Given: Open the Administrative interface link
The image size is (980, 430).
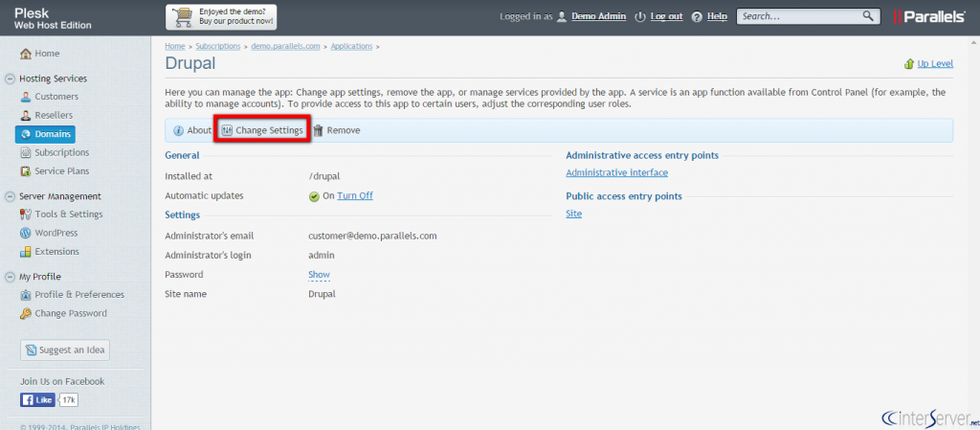Looking at the screenshot, I should (x=617, y=172).
